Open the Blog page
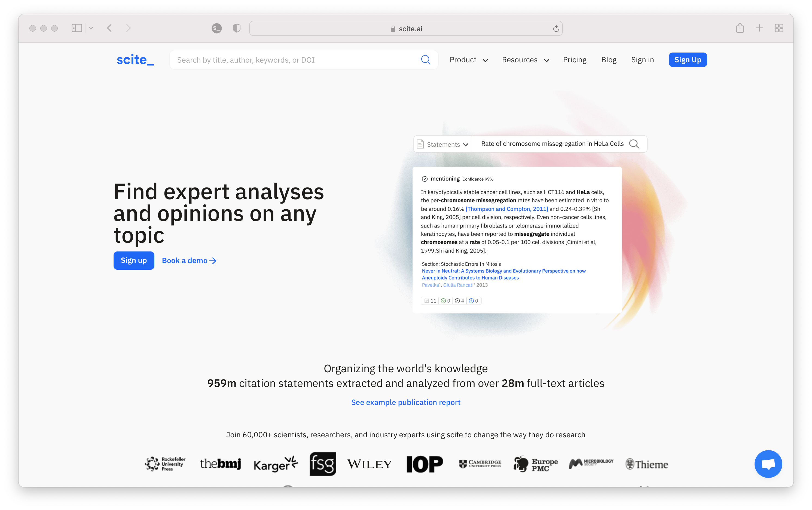812x510 pixels. click(609, 60)
